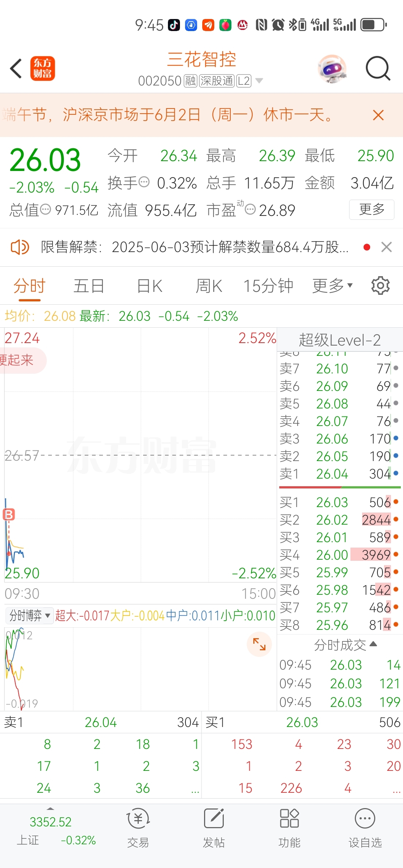
Task: Select 买2 26.02 row with 2844
Action: 340,520
